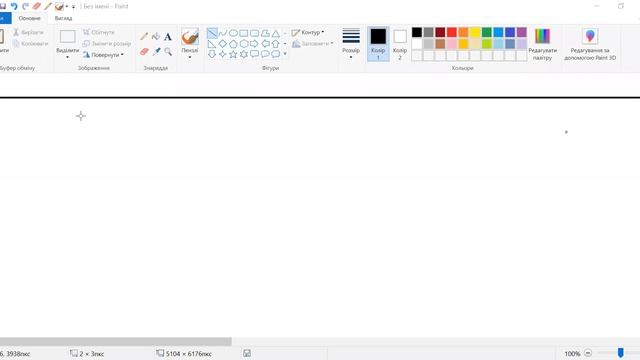Select the Down arrow shape

212,54
